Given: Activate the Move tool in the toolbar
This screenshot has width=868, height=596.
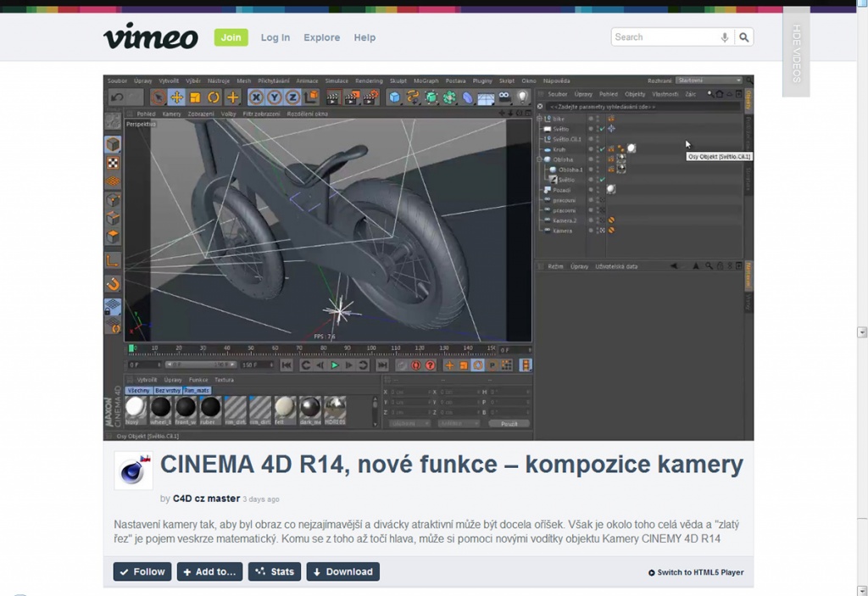Looking at the screenshot, I should (177, 98).
